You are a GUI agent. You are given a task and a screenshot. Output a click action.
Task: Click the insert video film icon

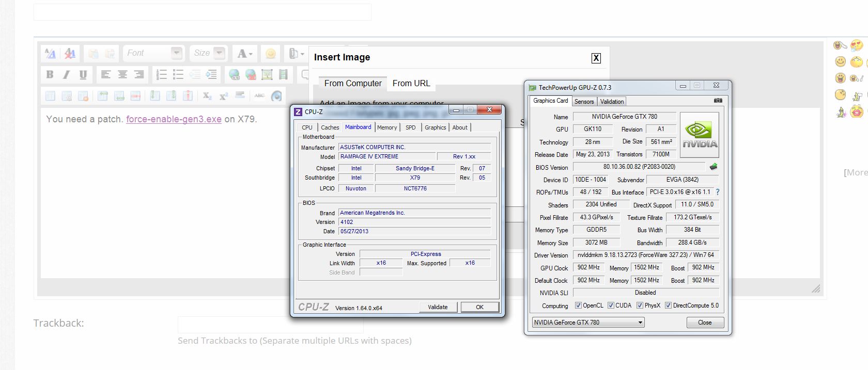[283, 74]
